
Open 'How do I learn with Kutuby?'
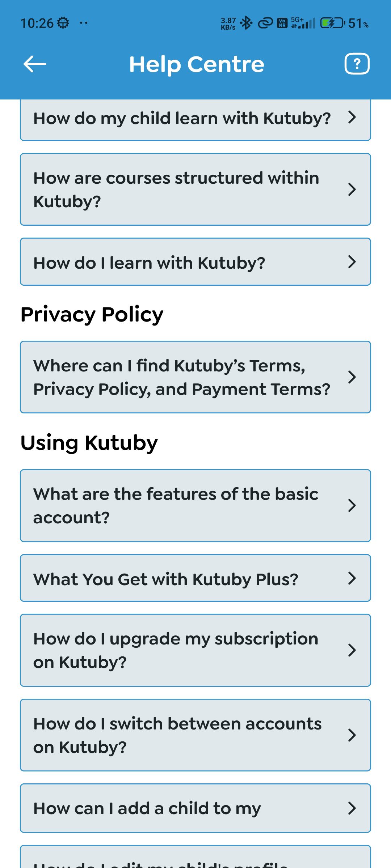[x=149, y=263]
